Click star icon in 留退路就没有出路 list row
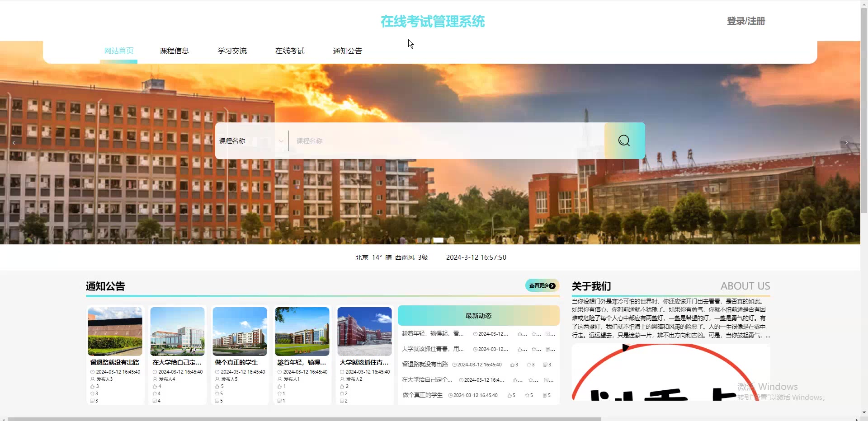The height and width of the screenshot is (421, 868). point(528,365)
